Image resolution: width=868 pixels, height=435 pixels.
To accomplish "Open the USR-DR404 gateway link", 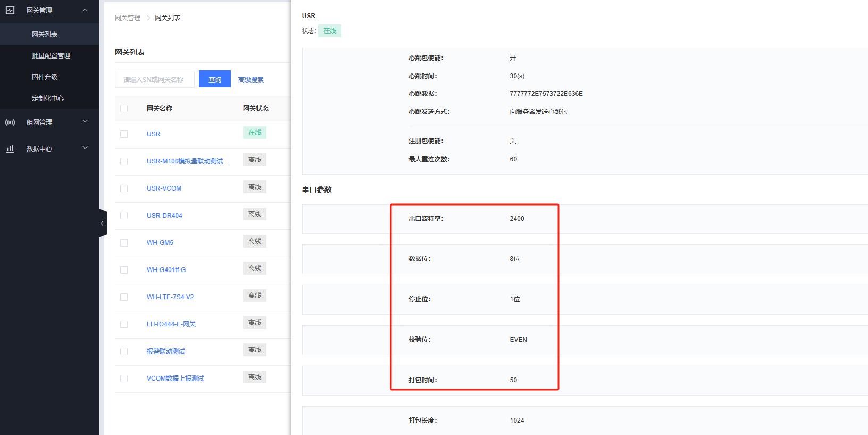I will [164, 216].
